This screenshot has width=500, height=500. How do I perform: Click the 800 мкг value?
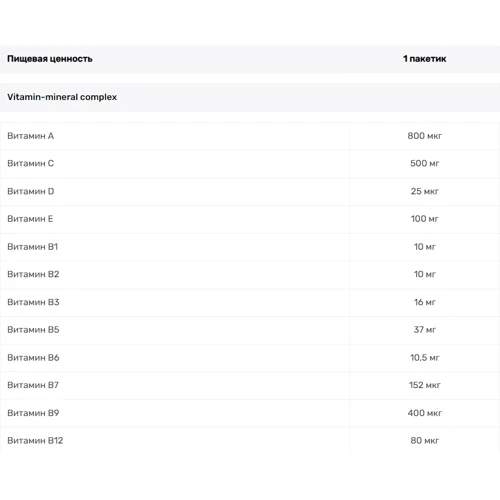pos(424,136)
